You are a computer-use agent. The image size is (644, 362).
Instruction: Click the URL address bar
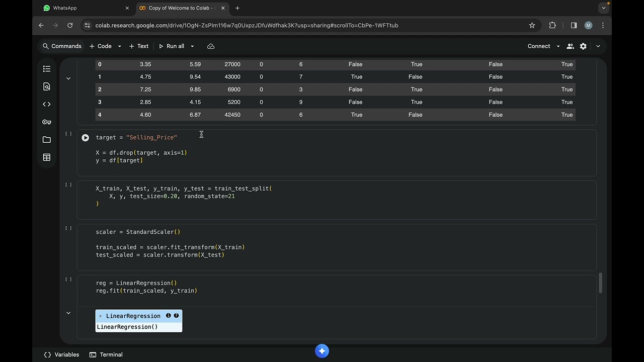[309, 25]
